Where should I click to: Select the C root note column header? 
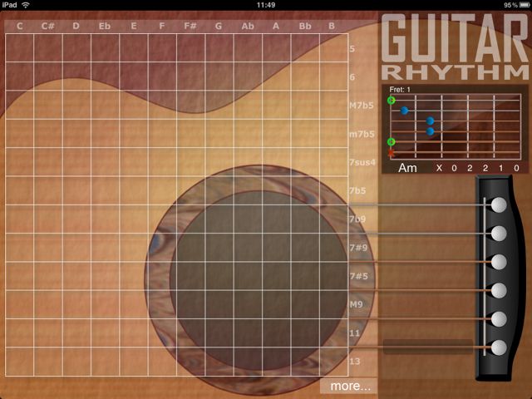pos(20,26)
